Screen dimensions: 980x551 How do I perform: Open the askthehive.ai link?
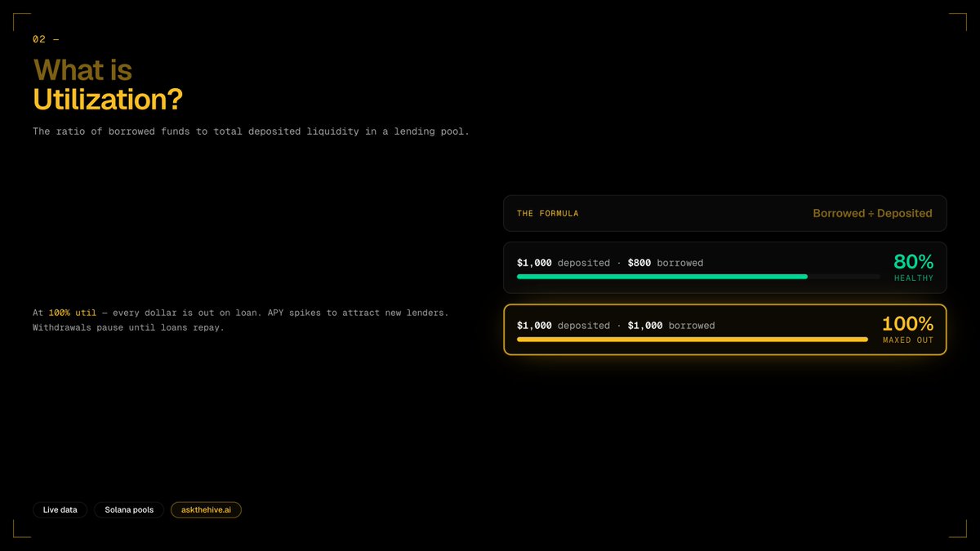206,509
